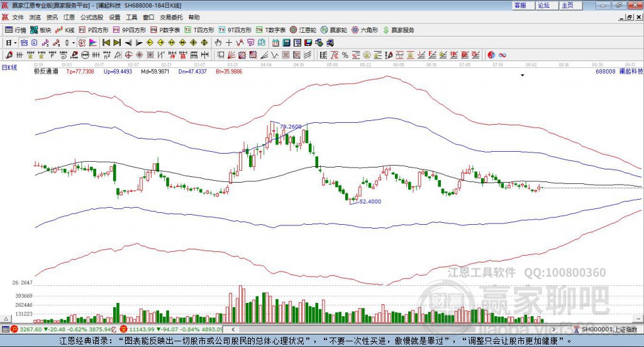Open the T四方形 time square
The width and height of the screenshot is (644, 347).
pos(199,30)
